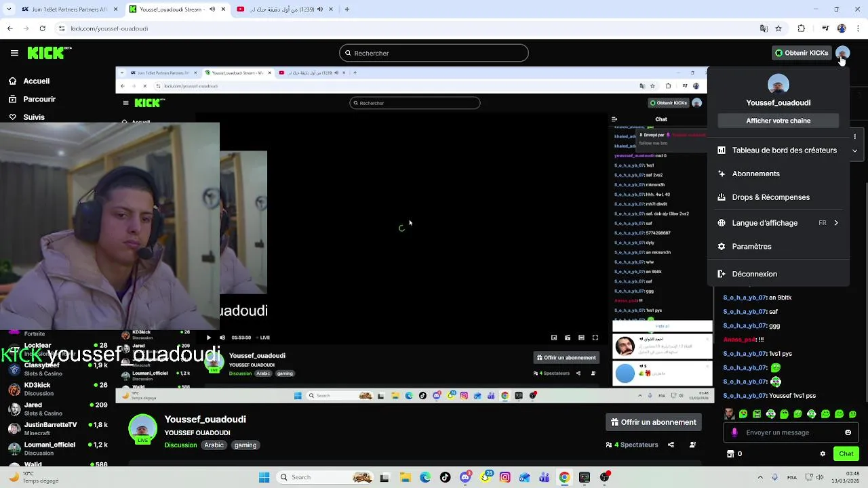Open the tab search dropdown arrow
The width and height of the screenshot is (868, 488).
pos(9,9)
